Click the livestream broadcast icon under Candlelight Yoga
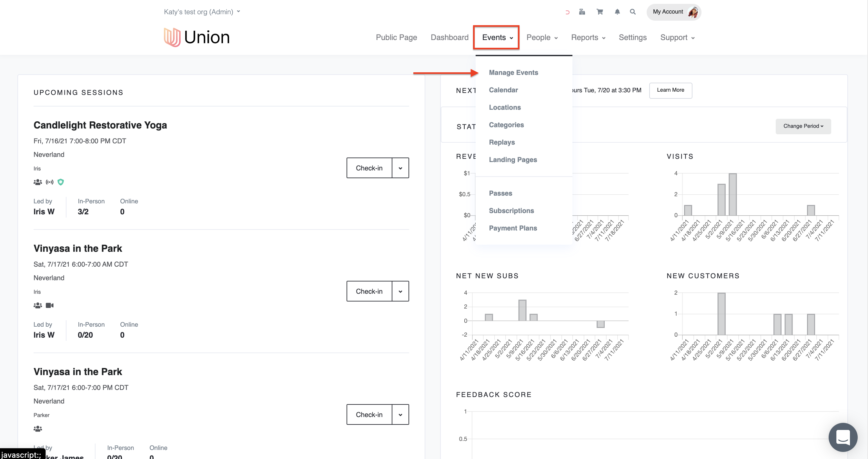 point(50,182)
